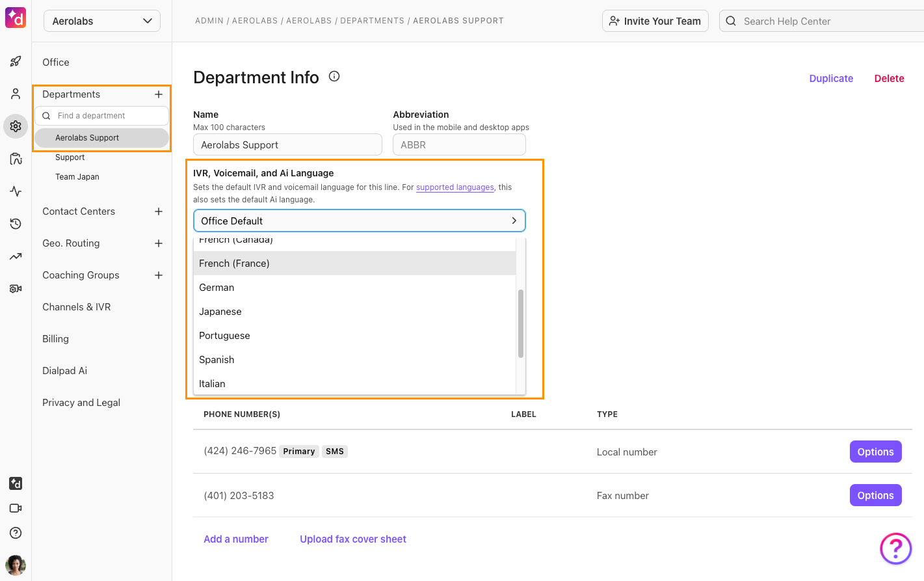The height and width of the screenshot is (581, 924).
Task: Click the Department Info information icon
Action: pyautogui.click(x=334, y=76)
